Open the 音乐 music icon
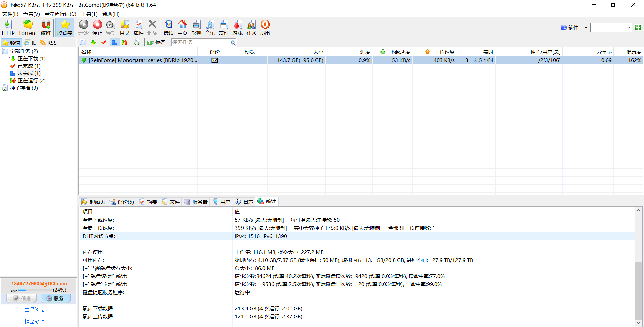The height and width of the screenshot is (327, 644). (210, 27)
